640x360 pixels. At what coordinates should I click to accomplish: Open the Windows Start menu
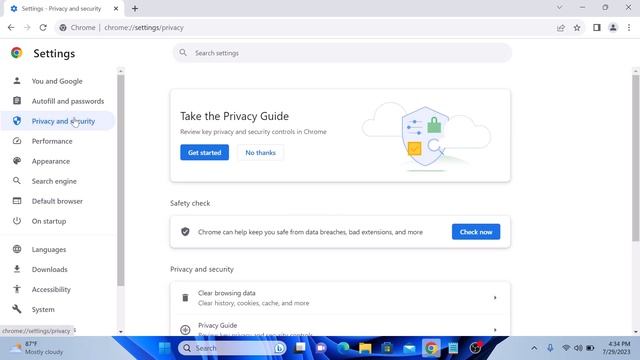coord(164,348)
